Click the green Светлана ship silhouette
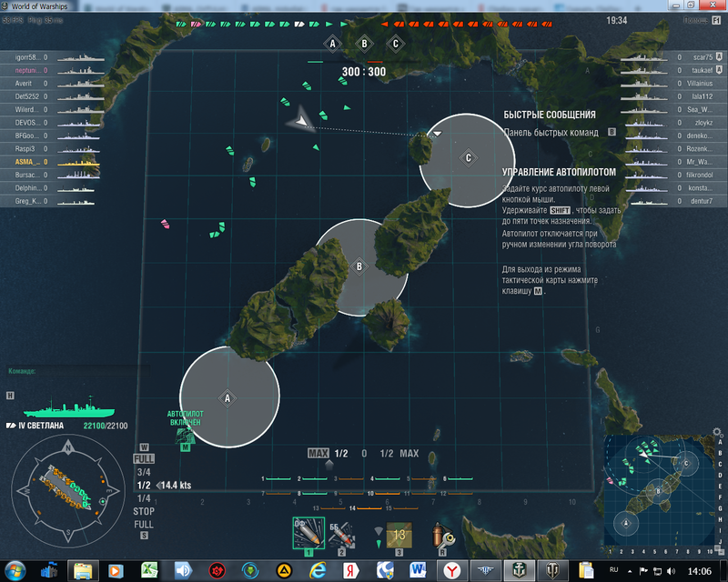 click(69, 407)
